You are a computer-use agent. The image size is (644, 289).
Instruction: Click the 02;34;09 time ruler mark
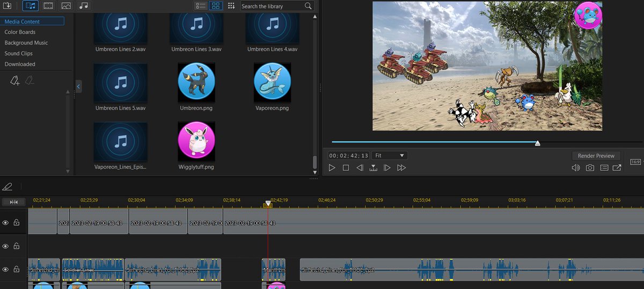point(184,200)
